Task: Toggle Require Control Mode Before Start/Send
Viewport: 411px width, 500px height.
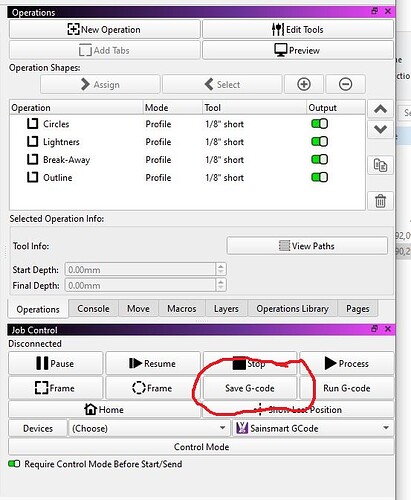Action: pyautogui.click(x=14, y=464)
